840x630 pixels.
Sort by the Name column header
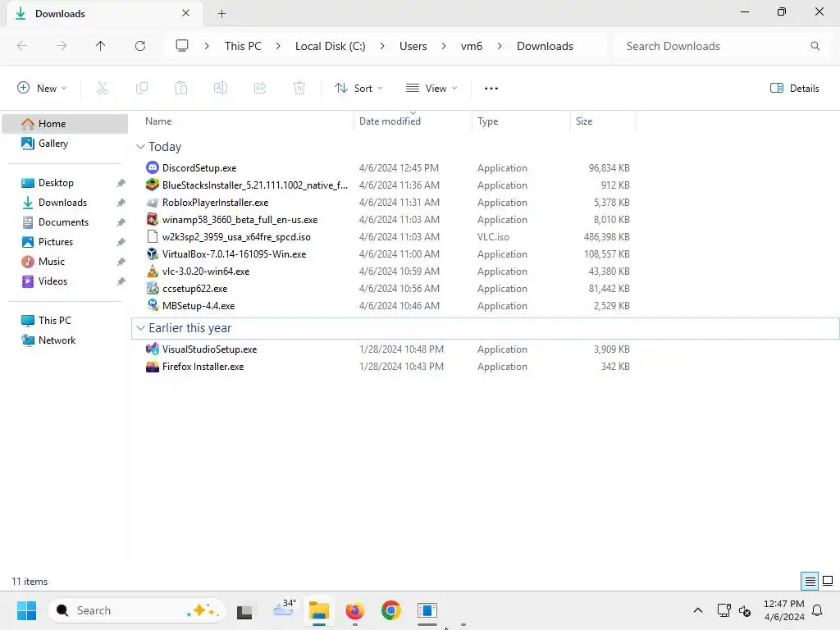pos(158,121)
